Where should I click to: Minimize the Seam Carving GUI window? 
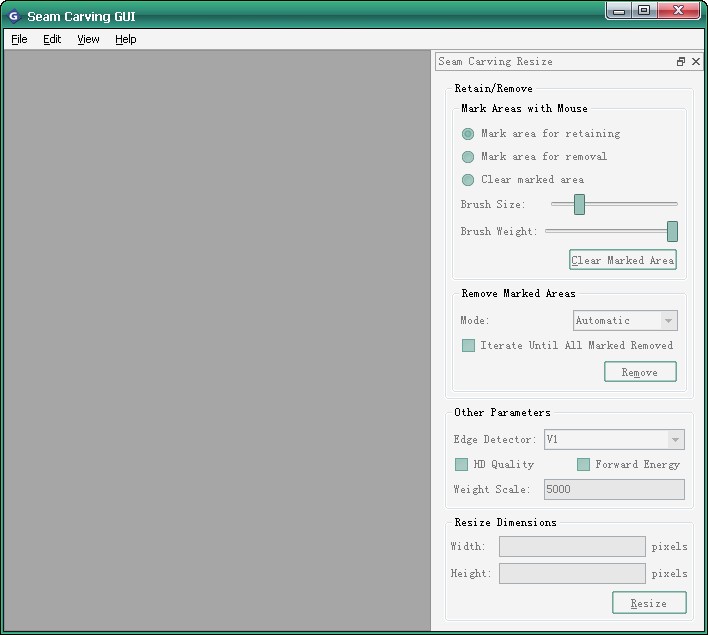(x=619, y=11)
